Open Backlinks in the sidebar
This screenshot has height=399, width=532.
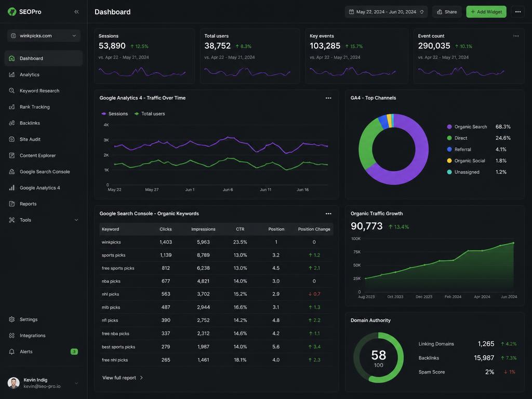pyautogui.click(x=44, y=123)
